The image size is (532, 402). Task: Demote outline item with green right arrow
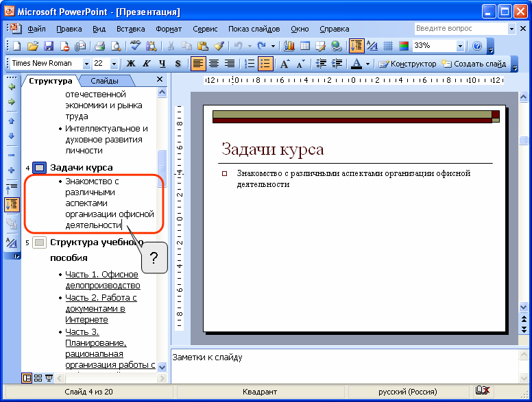coord(12,101)
